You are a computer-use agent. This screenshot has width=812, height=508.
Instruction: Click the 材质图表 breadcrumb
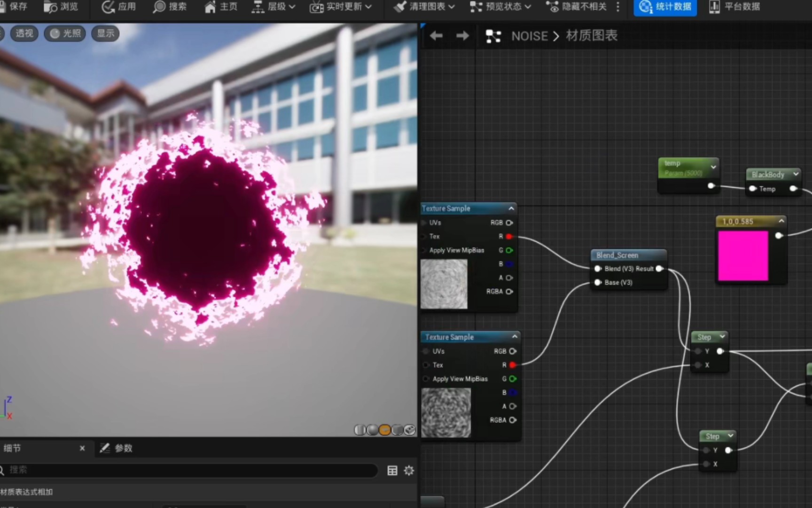pos(592,36)
